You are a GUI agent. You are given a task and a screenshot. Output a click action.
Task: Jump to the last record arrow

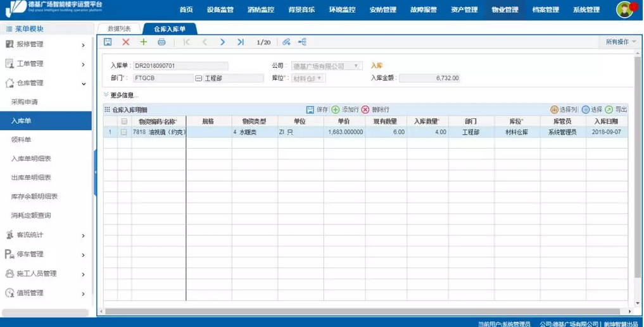(x=241, y=42)
